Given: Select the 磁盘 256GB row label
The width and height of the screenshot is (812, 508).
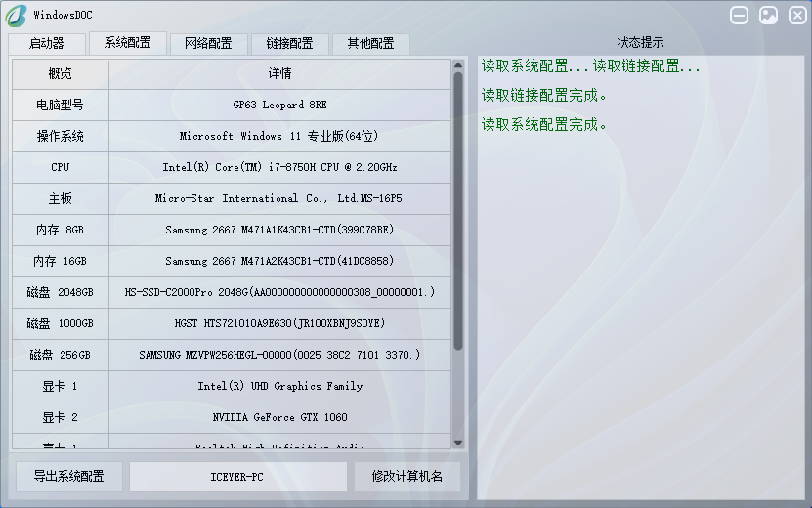Looking at the screenshot, I should (60, 355).
